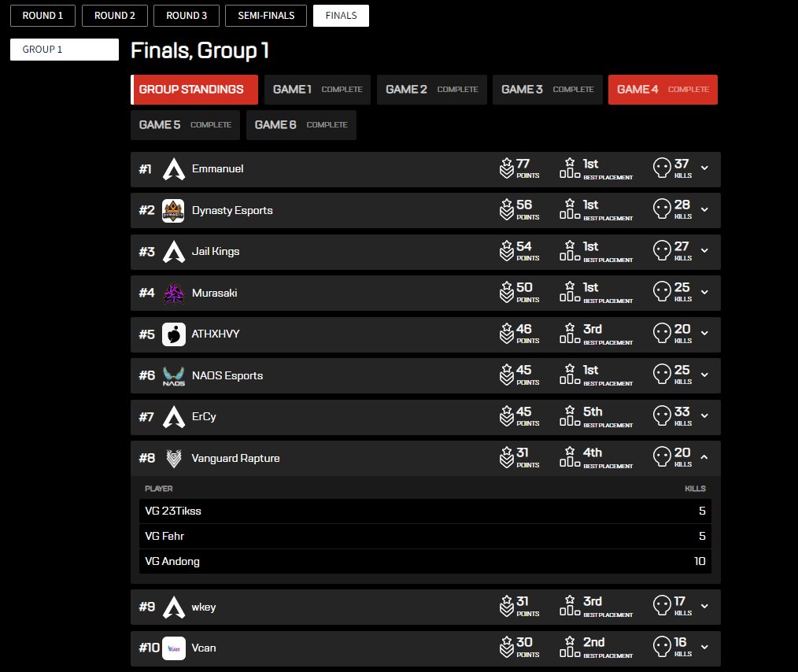Click NAOS Esports podium placement icon
The image size is (798, 672).
(x=570, y=375)
